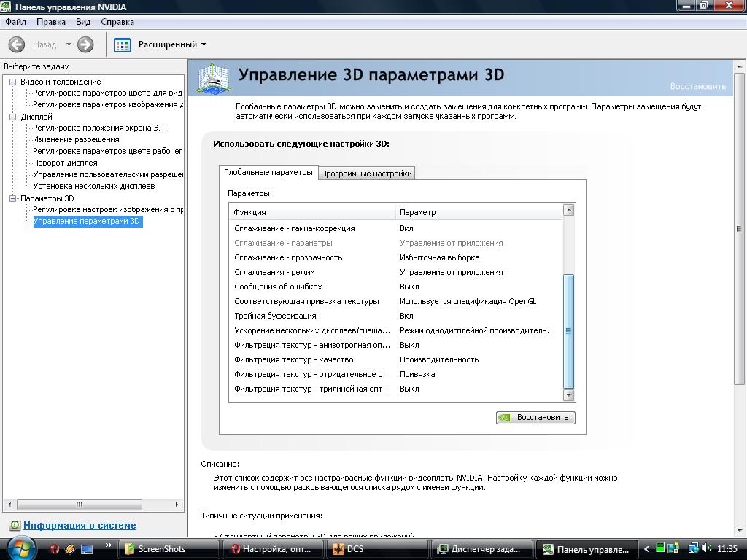Click the NVIDIA icon in the title bar

[x=6, y=7]
